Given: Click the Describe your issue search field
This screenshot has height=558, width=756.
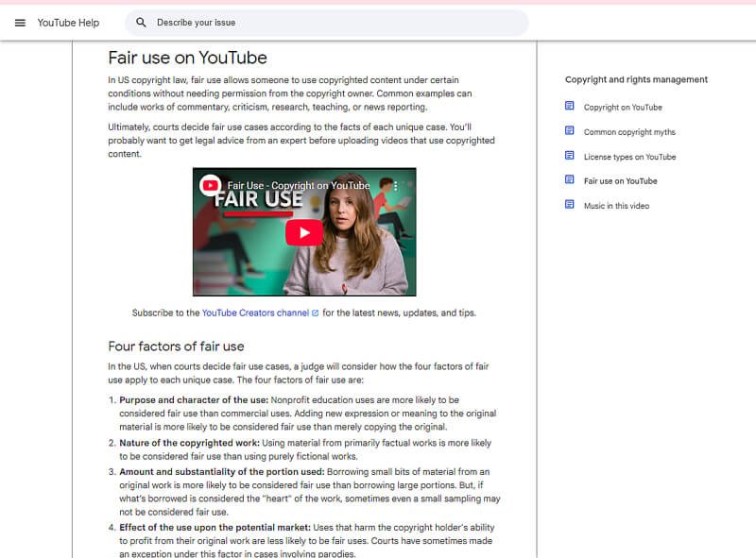Looking at the screenshot, I should tap(326, 23).
